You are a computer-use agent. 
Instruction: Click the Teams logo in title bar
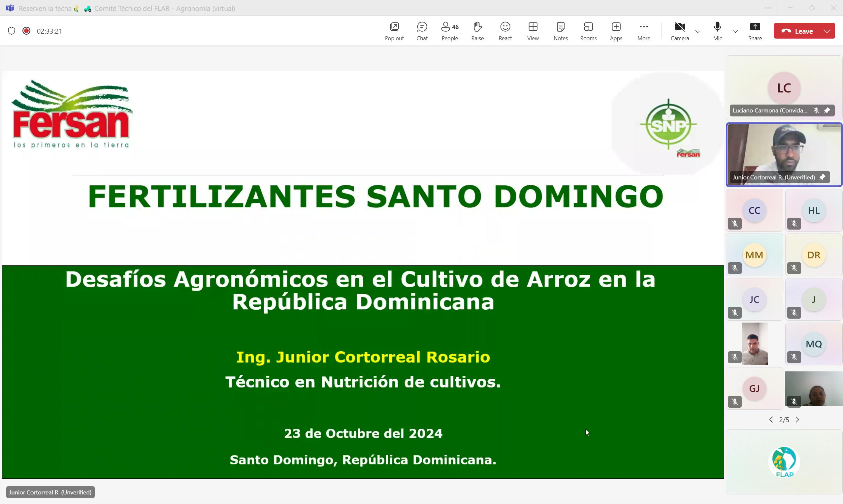click(10, 8)
